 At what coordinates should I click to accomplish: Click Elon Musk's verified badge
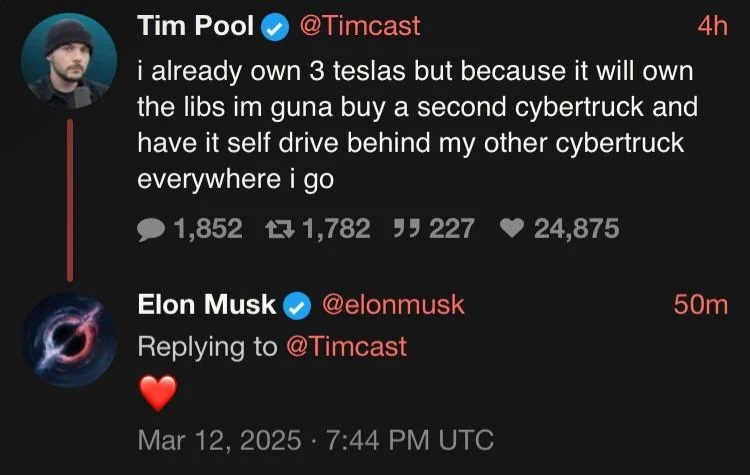[297, 305]
